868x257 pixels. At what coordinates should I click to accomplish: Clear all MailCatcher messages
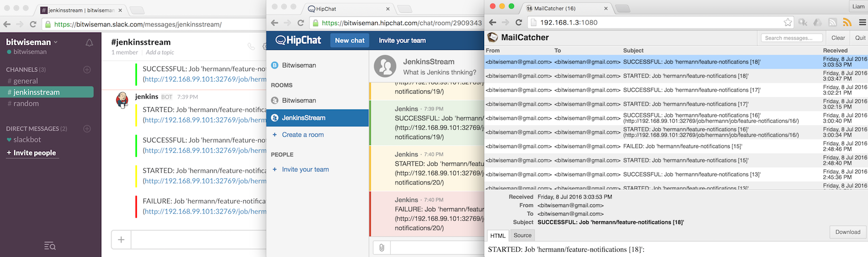pos(838,38)
